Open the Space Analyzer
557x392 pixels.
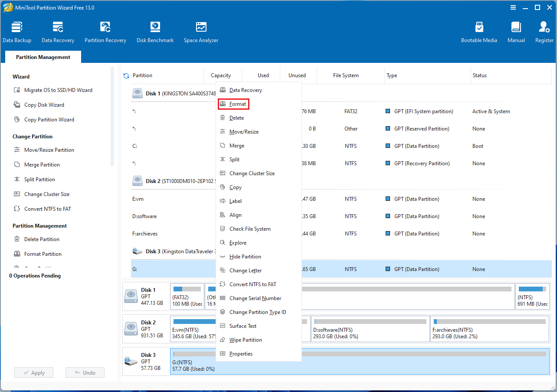pos(201,31)
